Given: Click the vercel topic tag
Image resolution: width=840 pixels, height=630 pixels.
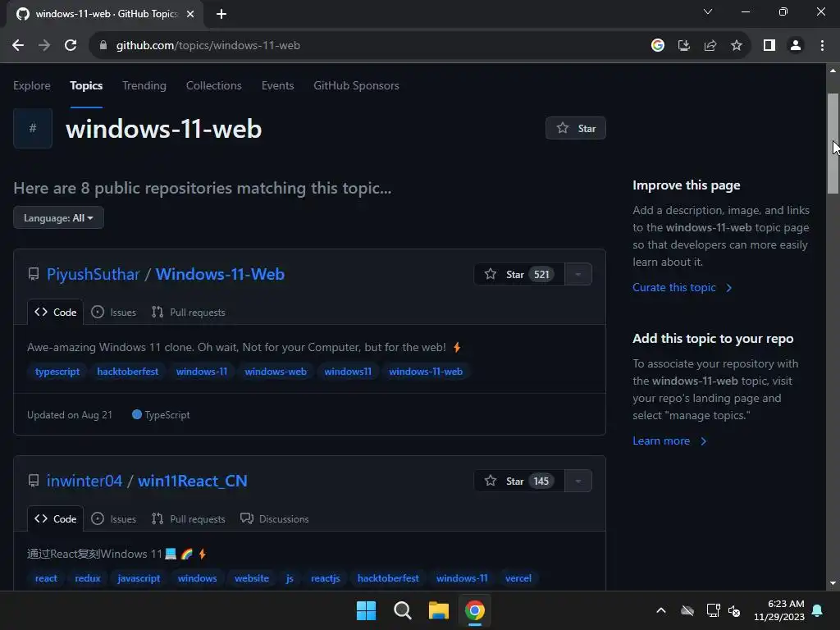Looking at the screenshot, I should click(518, 578).
